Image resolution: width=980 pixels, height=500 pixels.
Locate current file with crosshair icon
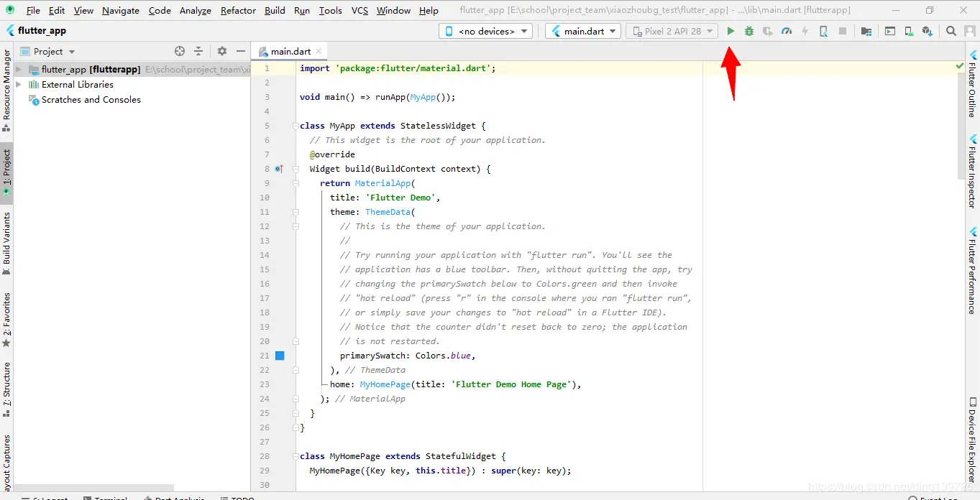(x=180, y=51)
